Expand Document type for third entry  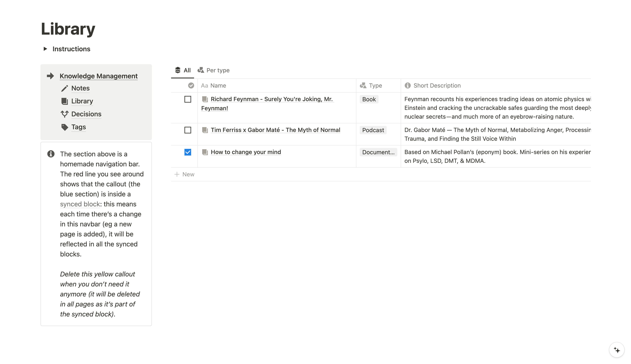pyautogui.click(x=378, y=152)
